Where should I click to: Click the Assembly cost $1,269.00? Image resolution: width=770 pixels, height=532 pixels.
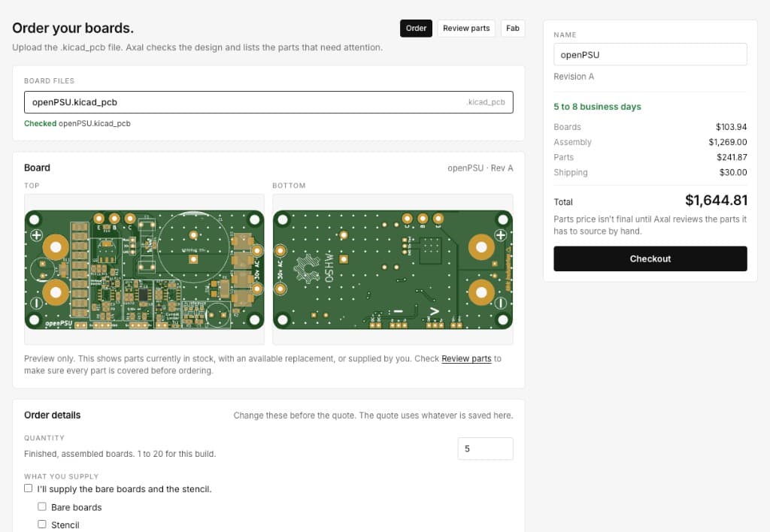tap(727, 142)
